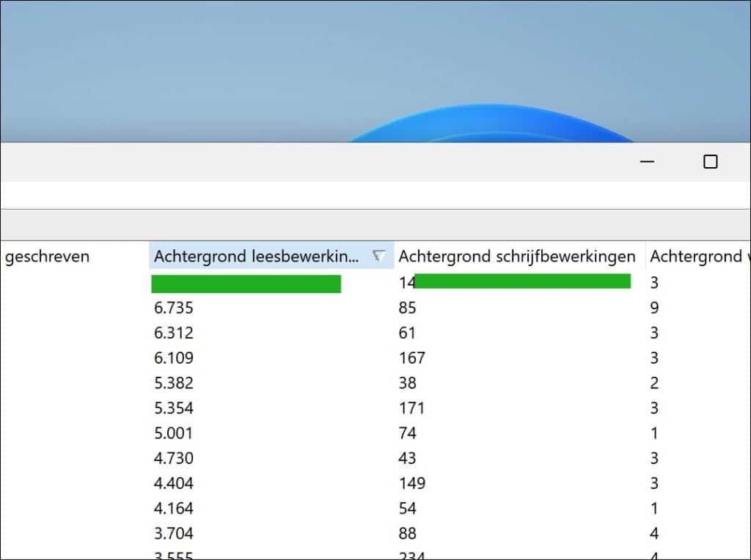This screenshot has height=560, width=751.
Task: Maximize the window
Action: click(x=710, y=162)
